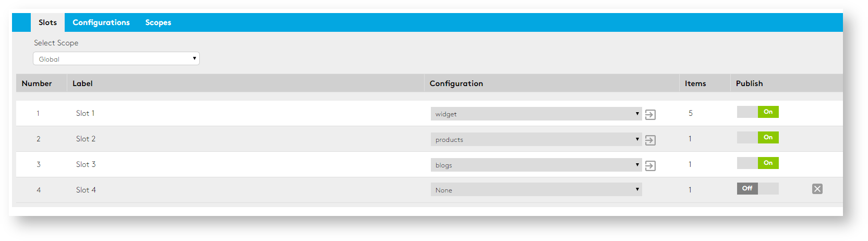The image size is (868, 241).
Task: Toggle Slot 2 publish switch off
Action: [x=757, y=137]
